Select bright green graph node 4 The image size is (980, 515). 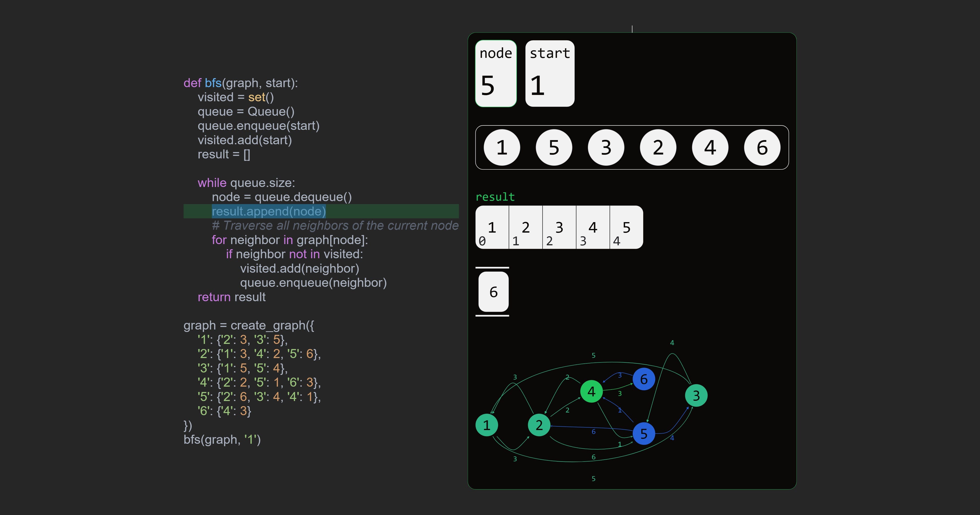click(x=591, y=391)
